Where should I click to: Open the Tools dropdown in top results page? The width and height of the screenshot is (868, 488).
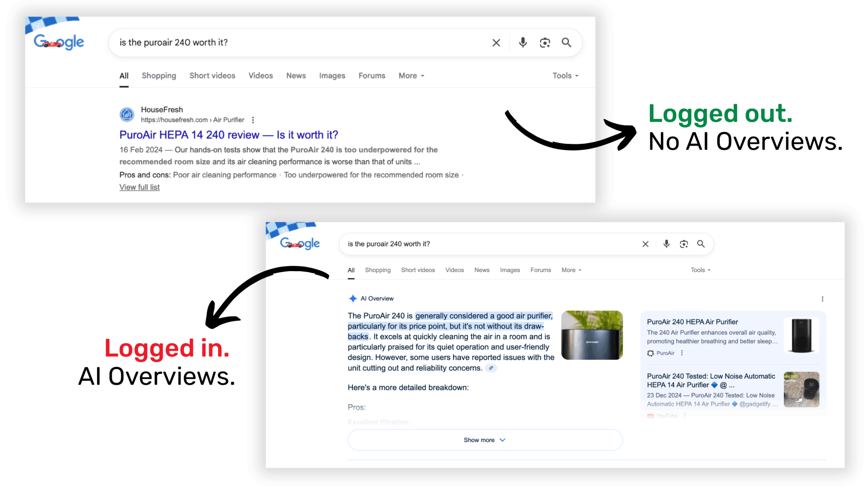tap(565, 76)
